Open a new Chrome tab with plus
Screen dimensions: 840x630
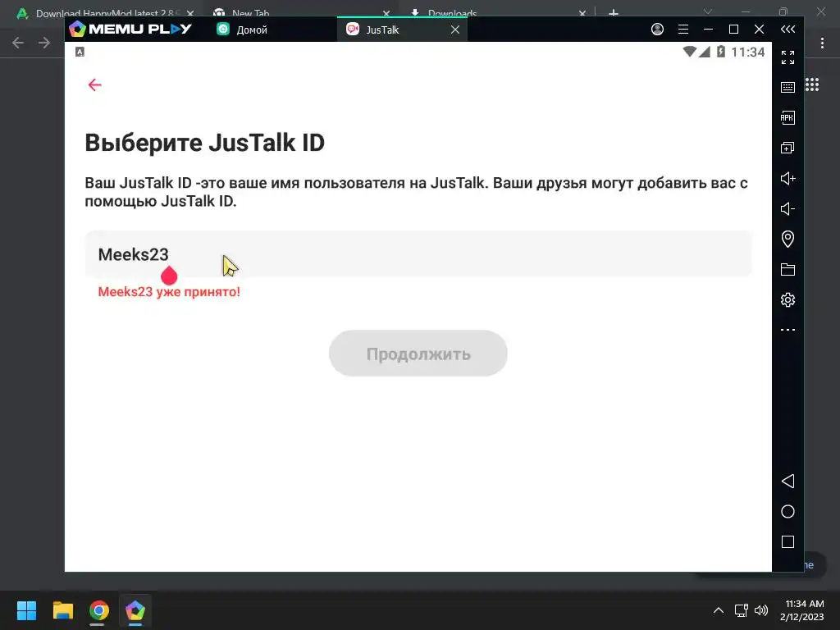pos(614,13)
